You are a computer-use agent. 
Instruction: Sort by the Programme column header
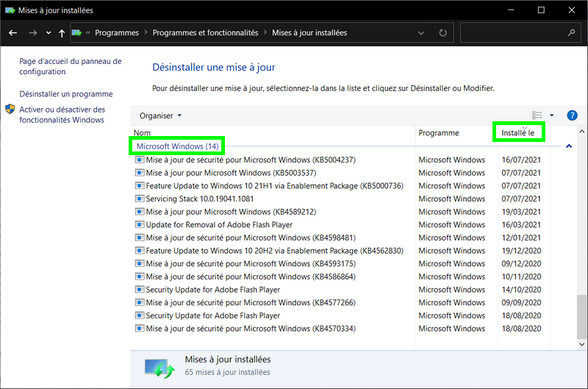click(x=439, y=133)
